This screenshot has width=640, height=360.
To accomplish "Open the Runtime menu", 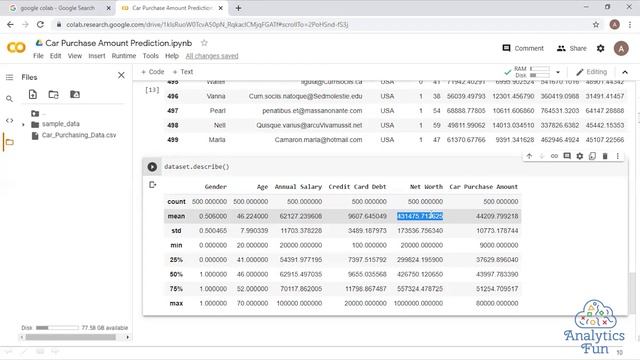I will 124,56.
